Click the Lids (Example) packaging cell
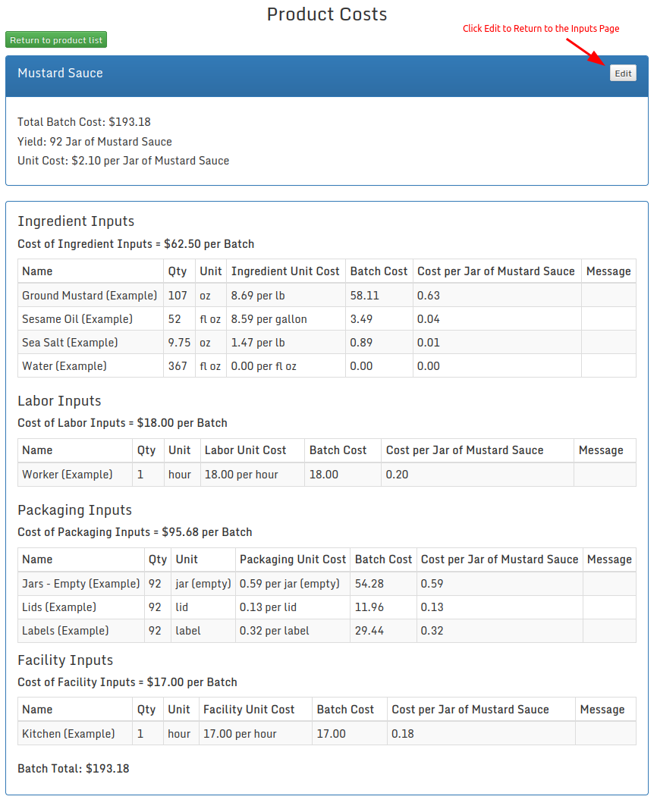This screenshot has width=657, height=812. point(59,607)
